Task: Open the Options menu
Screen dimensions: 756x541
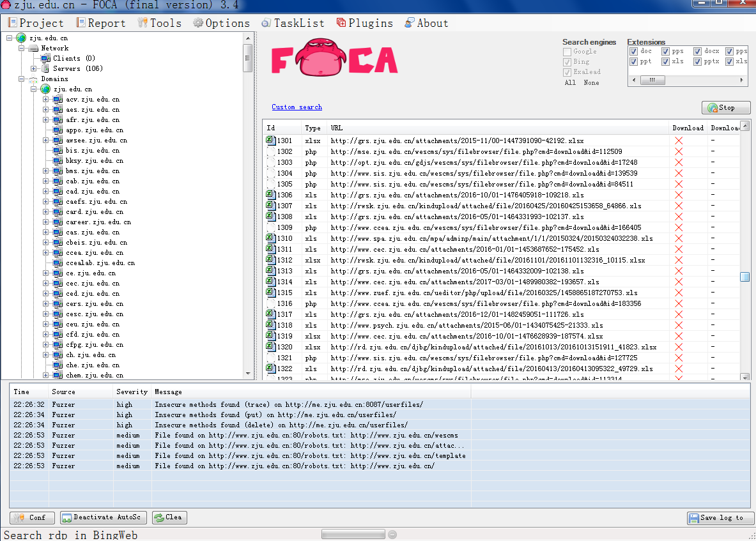Action: [x=222, y=23]
